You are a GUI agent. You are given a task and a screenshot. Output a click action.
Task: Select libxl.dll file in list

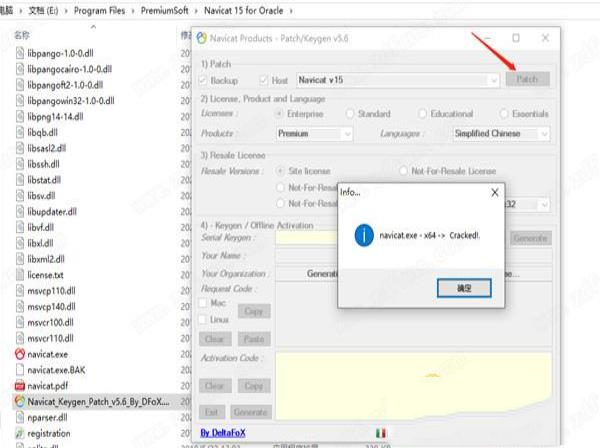point(34,243)
